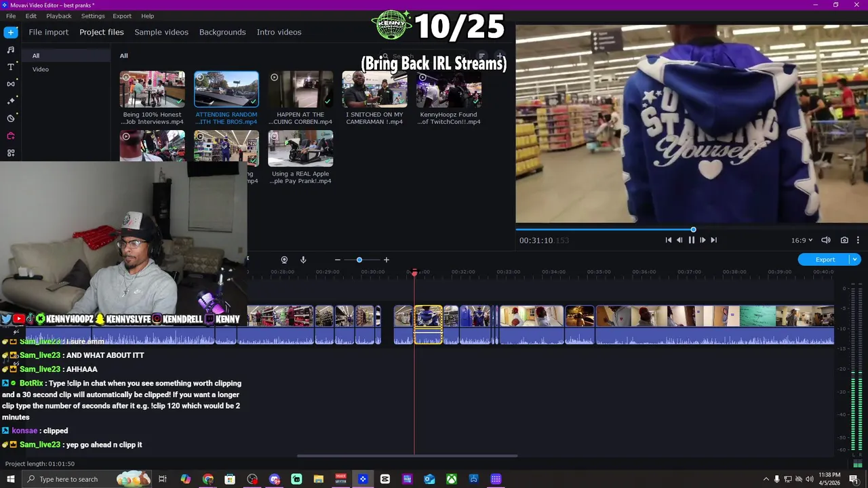Click the record voiceover microphone icon

point(303,260)
